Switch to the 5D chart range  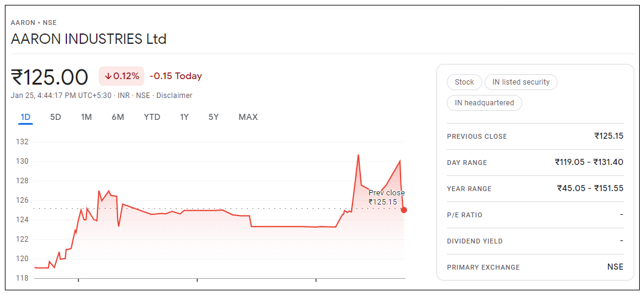(x=55, y=117)
